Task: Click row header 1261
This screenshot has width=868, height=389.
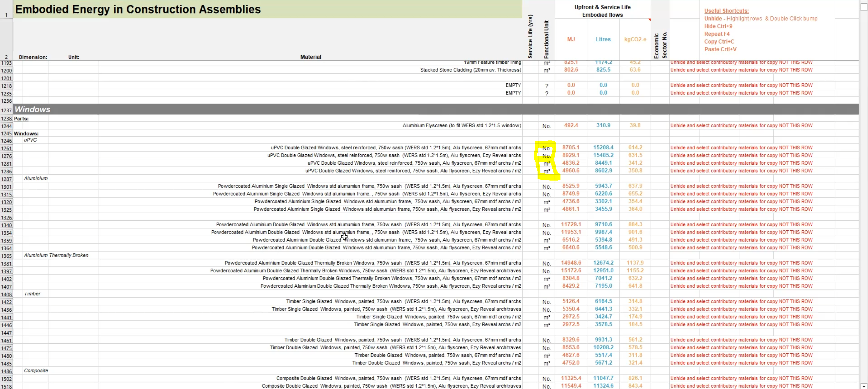Action: tap(6, 148)
